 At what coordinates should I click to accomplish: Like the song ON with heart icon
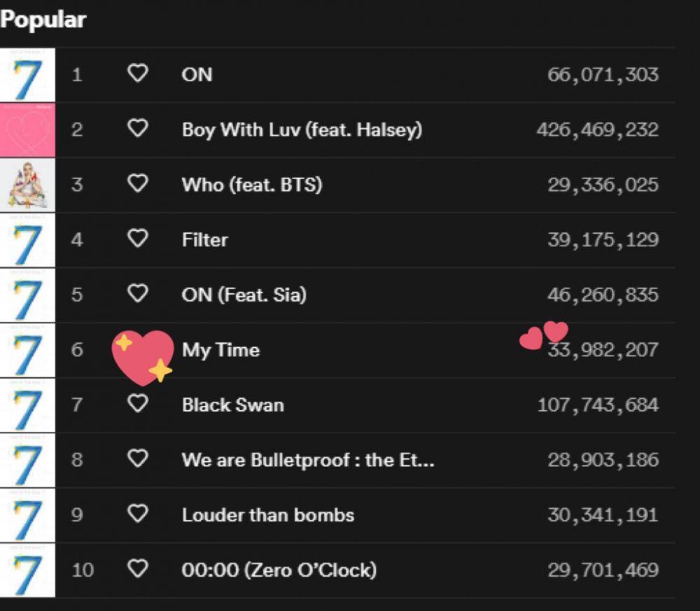(137, 73)
